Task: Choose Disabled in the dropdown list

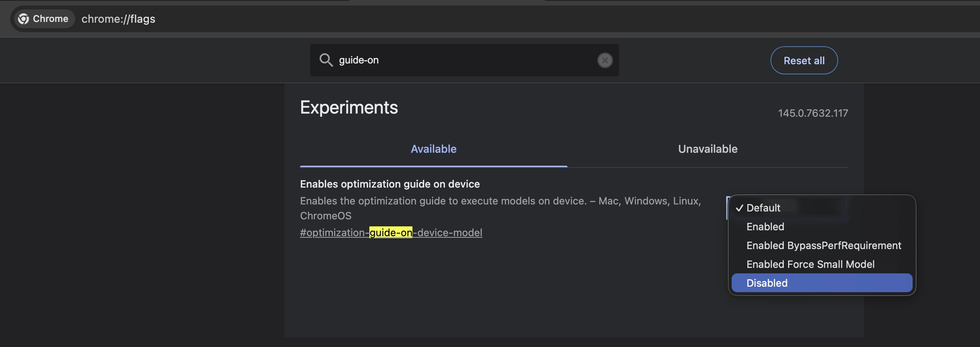Action: click(767, 283)
